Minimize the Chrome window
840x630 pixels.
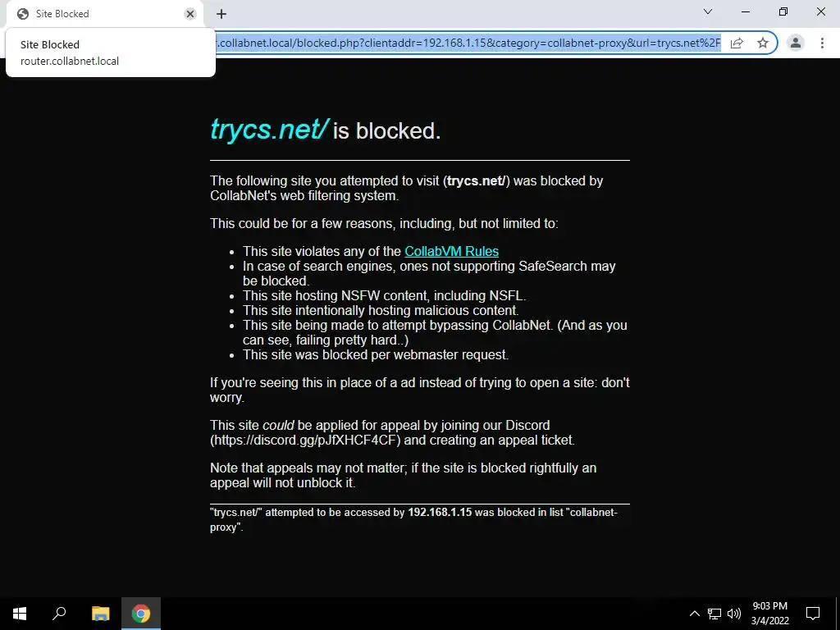tap(746, 11)
